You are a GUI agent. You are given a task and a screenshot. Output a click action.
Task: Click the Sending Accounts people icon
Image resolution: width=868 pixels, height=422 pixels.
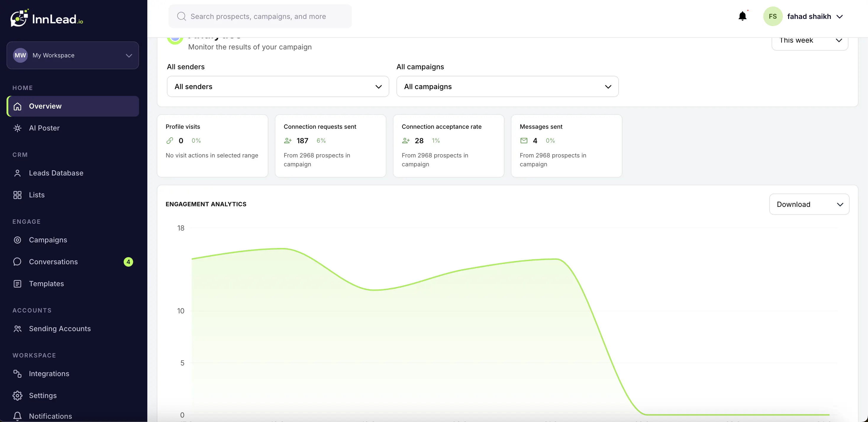pyautogui.click(x=17, y=329)
